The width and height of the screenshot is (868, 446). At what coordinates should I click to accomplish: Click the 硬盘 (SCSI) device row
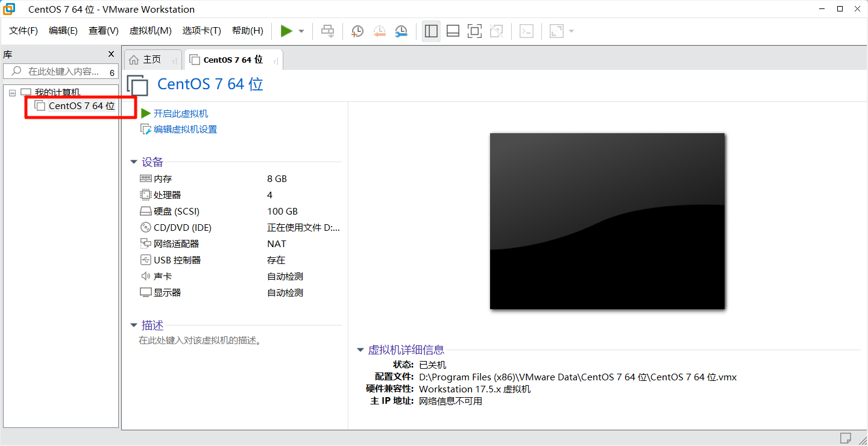click(x=239, y=212)
